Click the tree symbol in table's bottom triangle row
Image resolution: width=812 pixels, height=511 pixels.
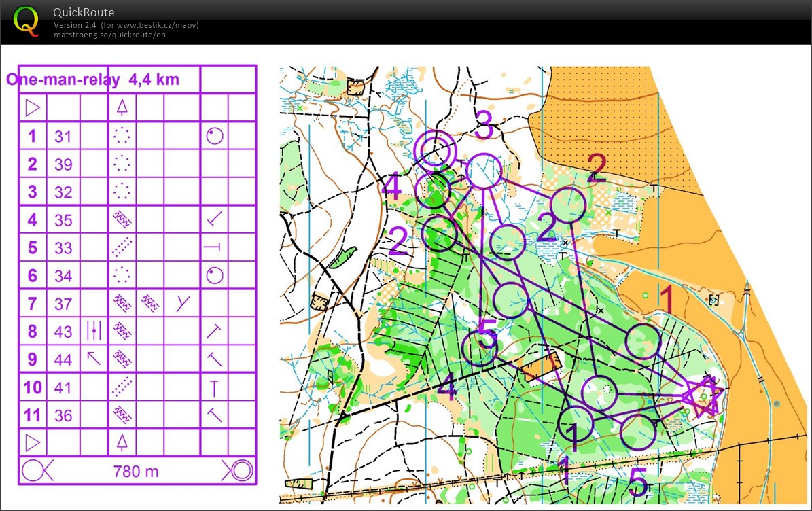122,442
